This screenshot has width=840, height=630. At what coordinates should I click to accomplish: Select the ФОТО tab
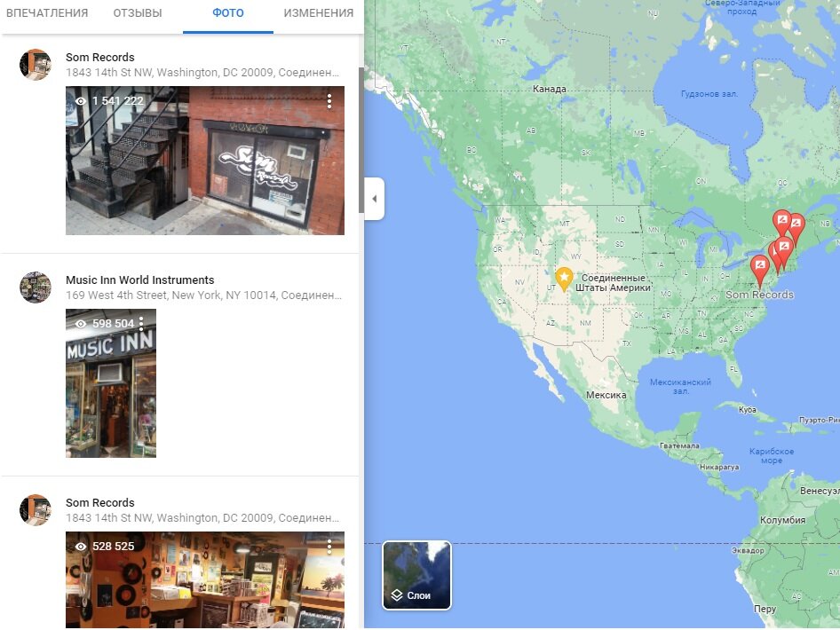228,12
